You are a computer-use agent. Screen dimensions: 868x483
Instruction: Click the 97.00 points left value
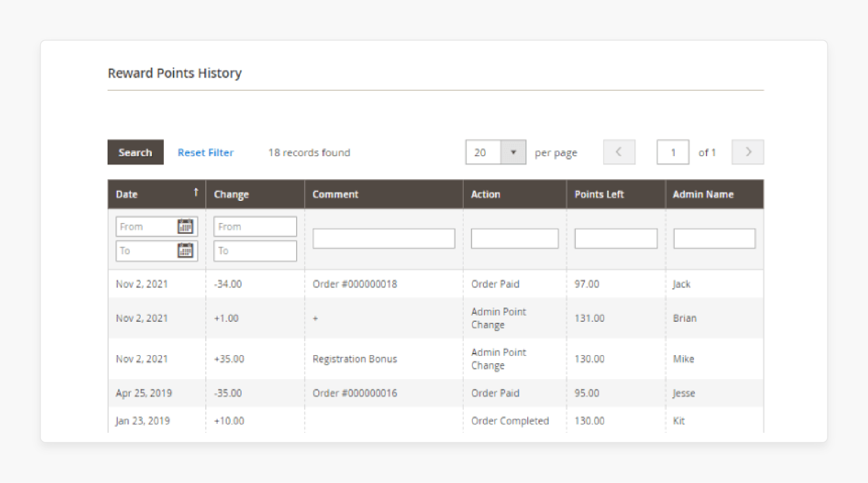coord(587,284)
